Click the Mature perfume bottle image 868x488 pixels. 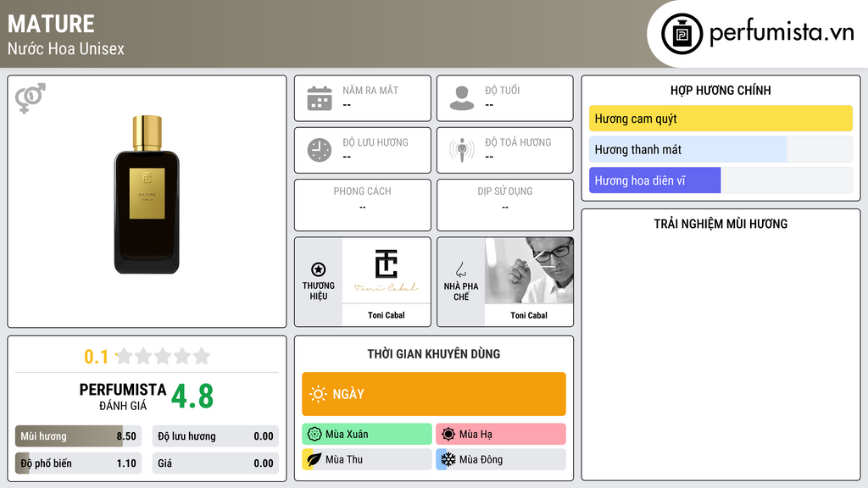(147, 194)
